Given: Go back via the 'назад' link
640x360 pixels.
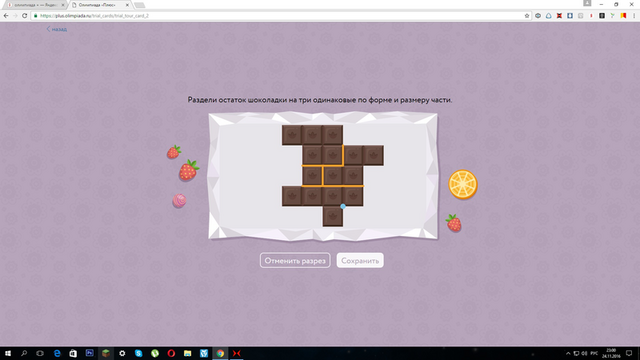Looking at the screenshot, I should (x=57, y=29).
